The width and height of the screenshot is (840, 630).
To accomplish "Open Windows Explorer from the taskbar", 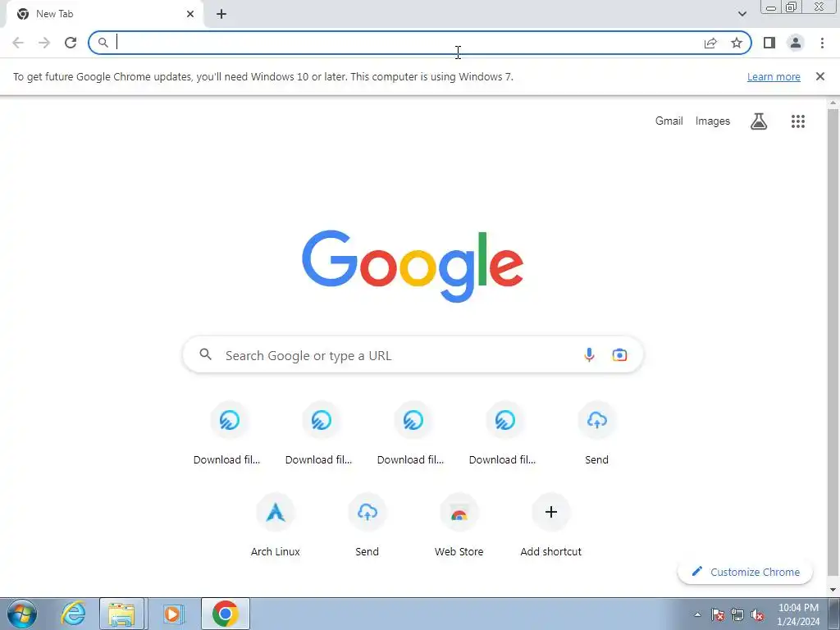I will (x=121, y=614).
